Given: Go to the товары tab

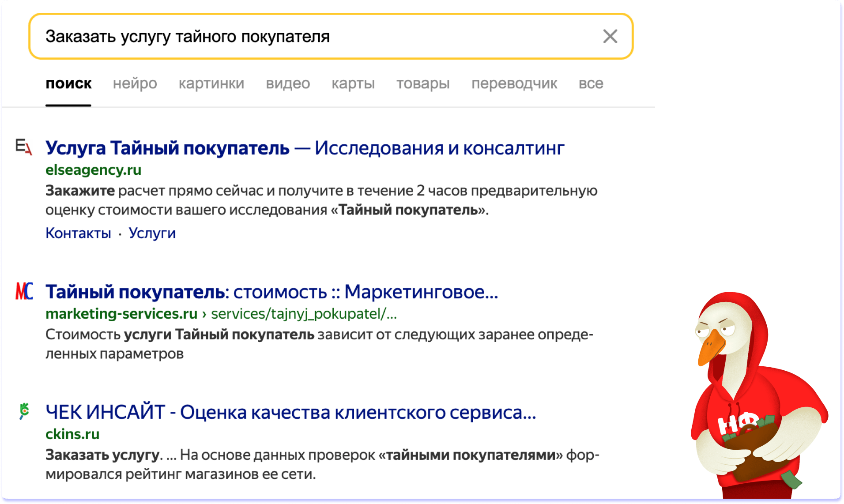Looking at the screenshot, I should pyautogui.click(x=423, y=83).
